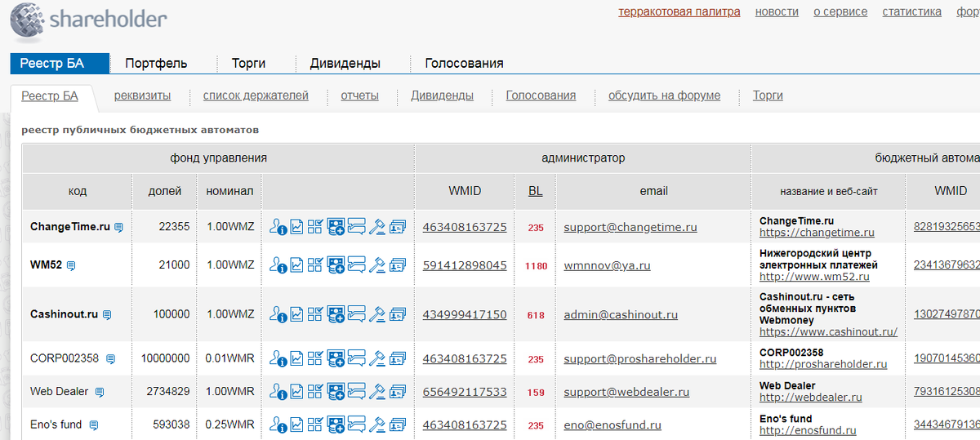This screenshot has width=980, height=440.
Task: Open dividends money icon in ChangeTime.ru row
Action: point(336,227)
